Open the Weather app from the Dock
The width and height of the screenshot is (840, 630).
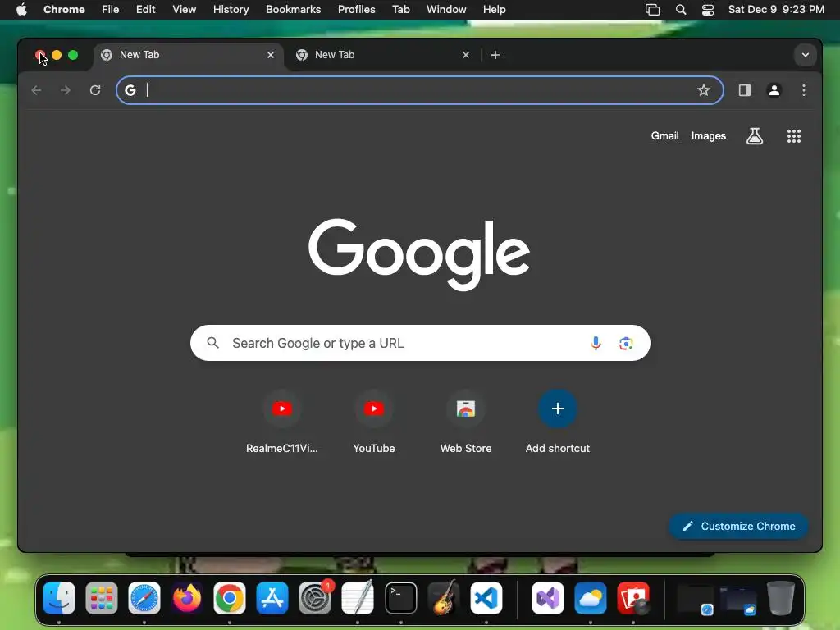point(591,598)
